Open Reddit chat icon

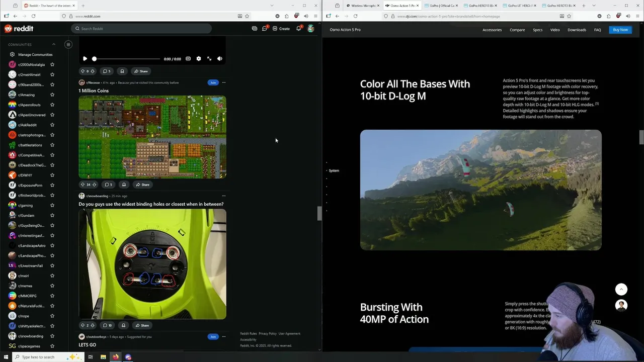pyautogui.click(x=265, y=29)
